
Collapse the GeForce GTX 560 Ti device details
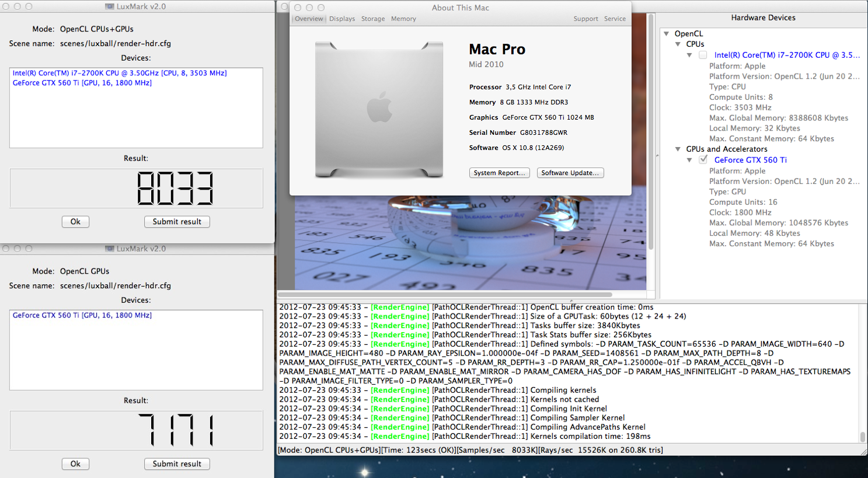(689, 160)
